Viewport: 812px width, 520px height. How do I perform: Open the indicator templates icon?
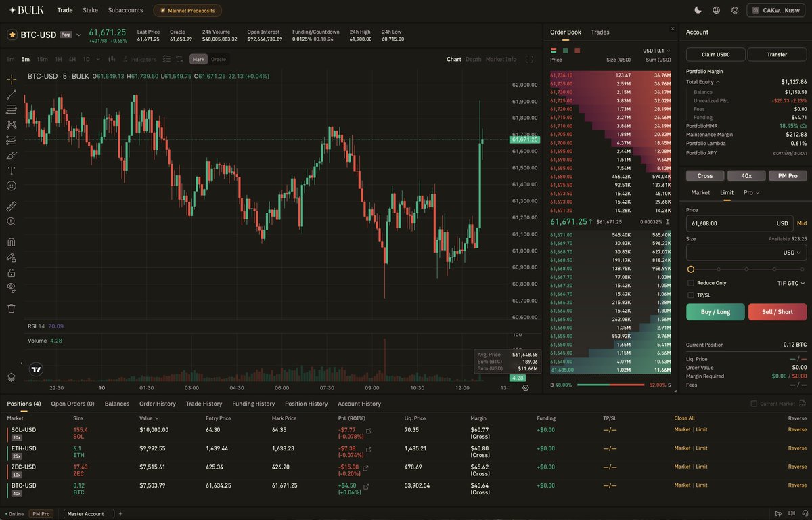tap(167, 59)
